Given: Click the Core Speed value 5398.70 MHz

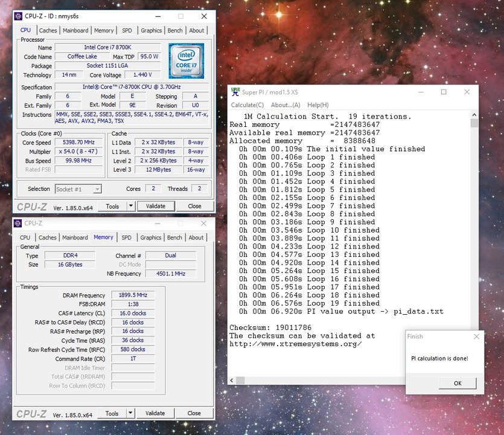Looking at the screenshot, I should coord(78,142).
